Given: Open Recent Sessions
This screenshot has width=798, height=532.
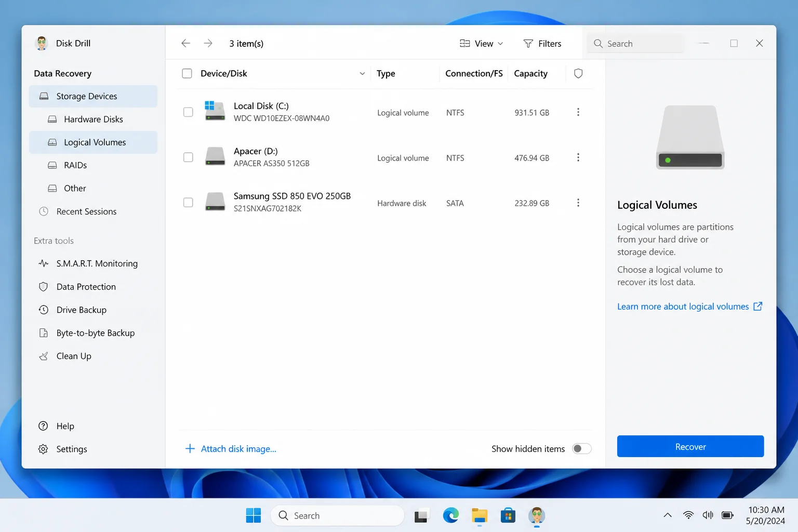Looking at the screenshot, I should [x=93, y=211].
